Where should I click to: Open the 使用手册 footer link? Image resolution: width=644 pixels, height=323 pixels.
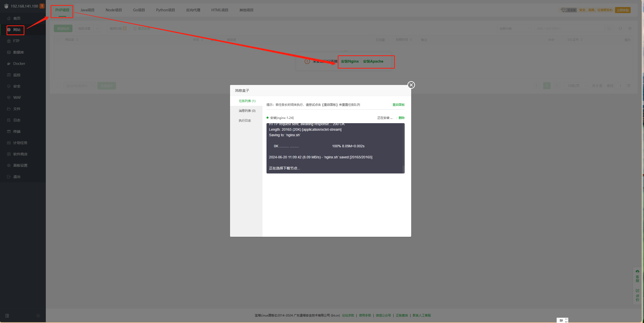coord(365,315)
